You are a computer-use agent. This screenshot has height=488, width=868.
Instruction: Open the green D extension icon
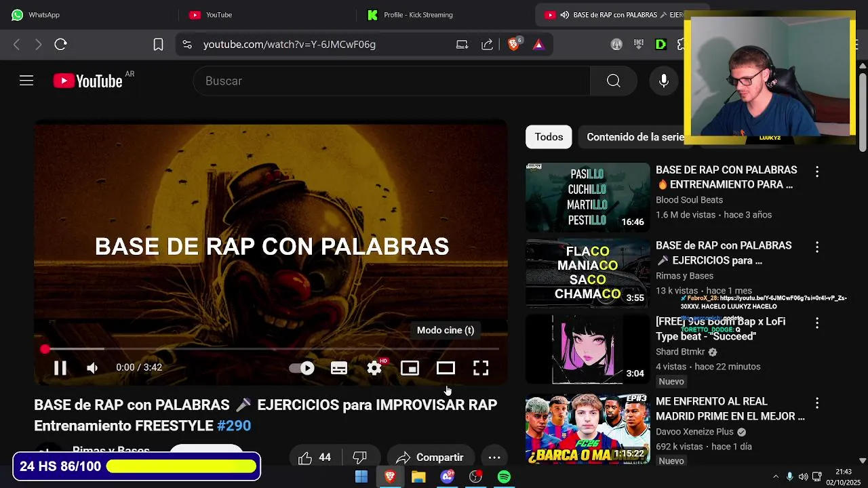[660, 44]
